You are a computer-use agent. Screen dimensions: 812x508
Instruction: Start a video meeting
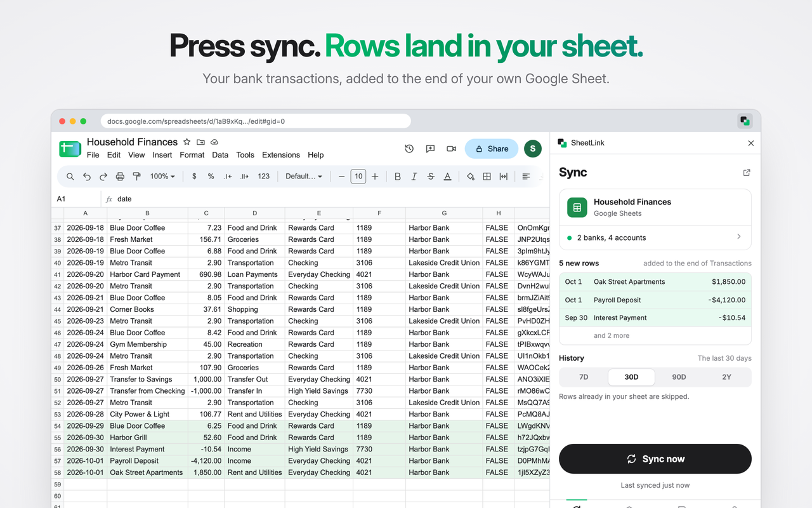(x=451, y=149)
